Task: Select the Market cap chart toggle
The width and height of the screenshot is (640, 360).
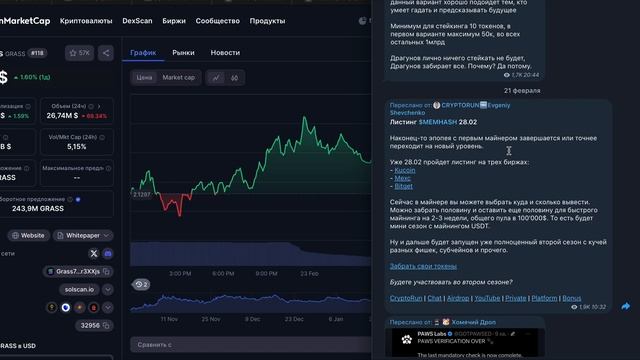Action: (179, 78)
